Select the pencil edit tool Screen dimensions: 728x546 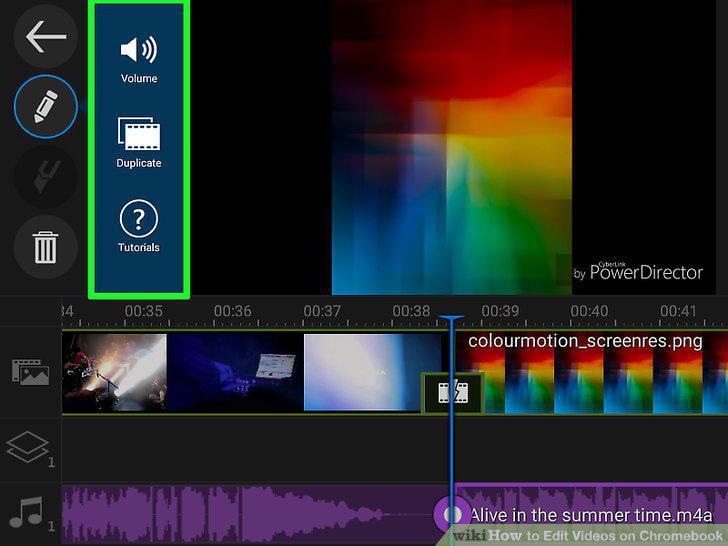(46, 106)
